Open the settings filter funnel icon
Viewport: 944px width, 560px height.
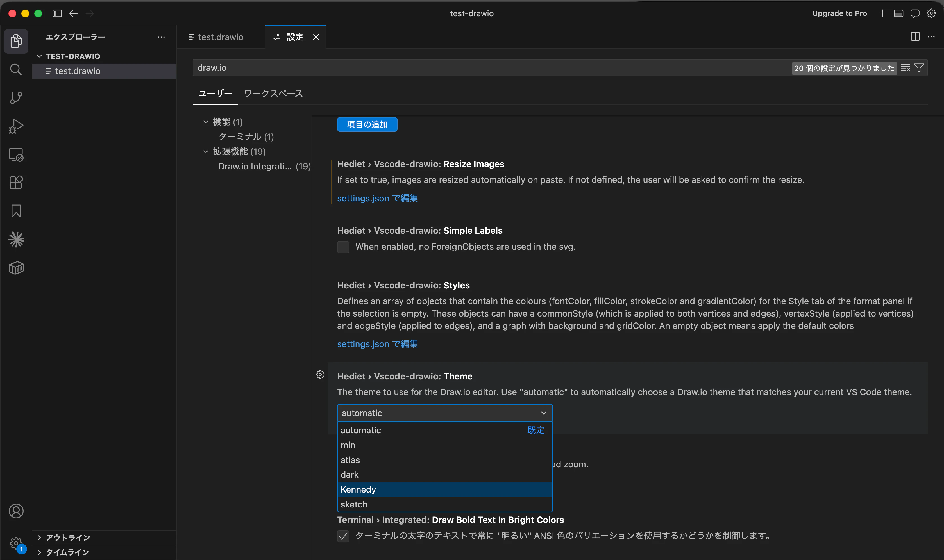click(919, 68)
